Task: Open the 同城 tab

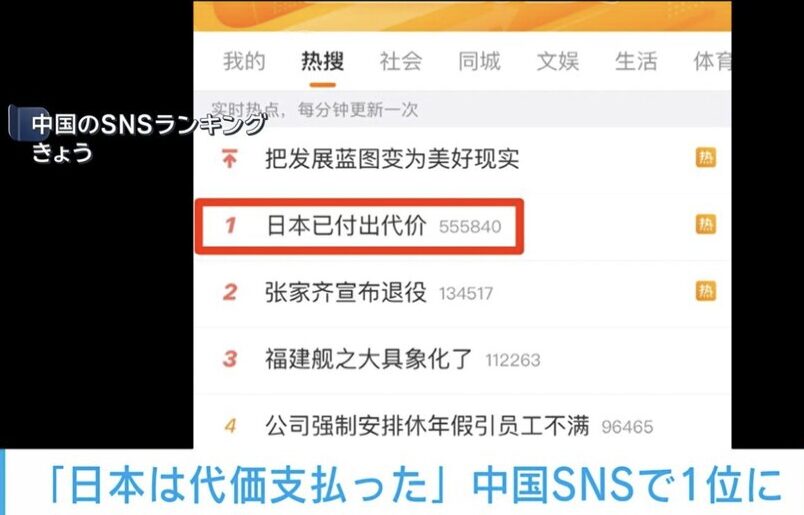Action: [479, 62]
